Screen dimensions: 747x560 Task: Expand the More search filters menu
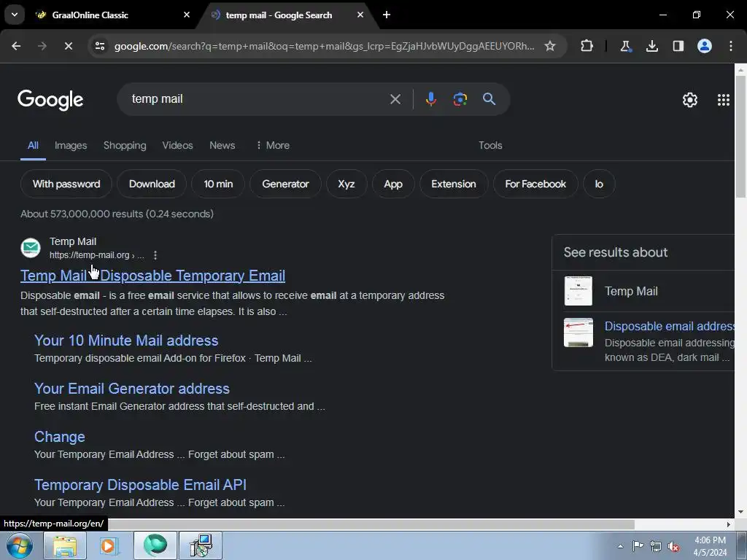coord(273,145)
